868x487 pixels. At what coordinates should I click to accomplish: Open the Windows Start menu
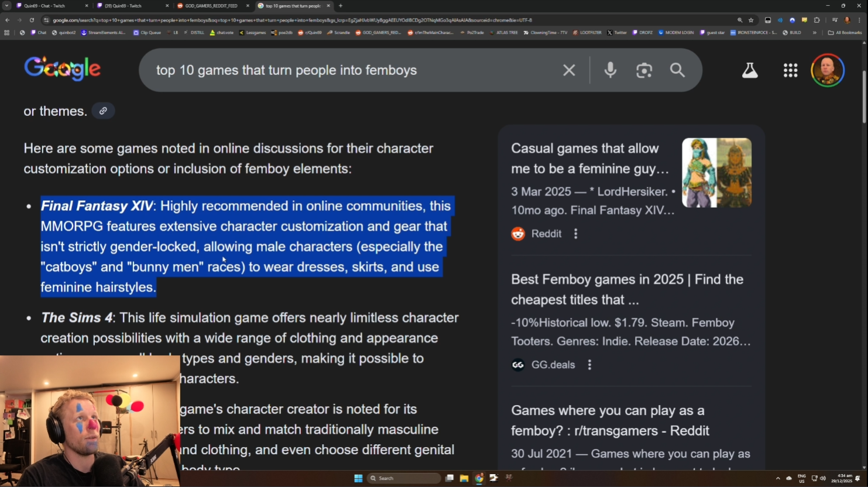pos(358,478)
